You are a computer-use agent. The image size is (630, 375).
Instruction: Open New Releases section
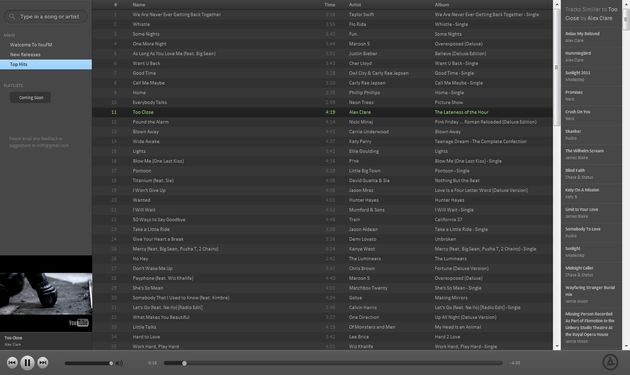[25, 54]
